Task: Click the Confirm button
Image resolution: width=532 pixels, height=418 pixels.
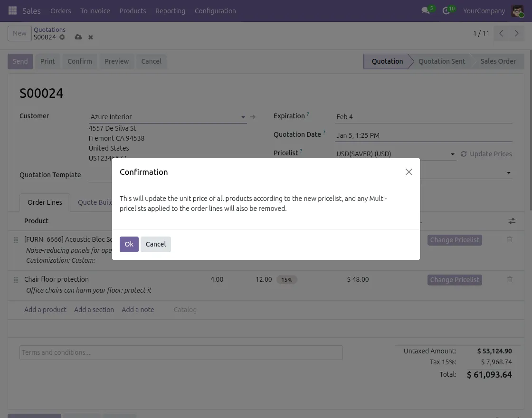Action: click(80, 61)
